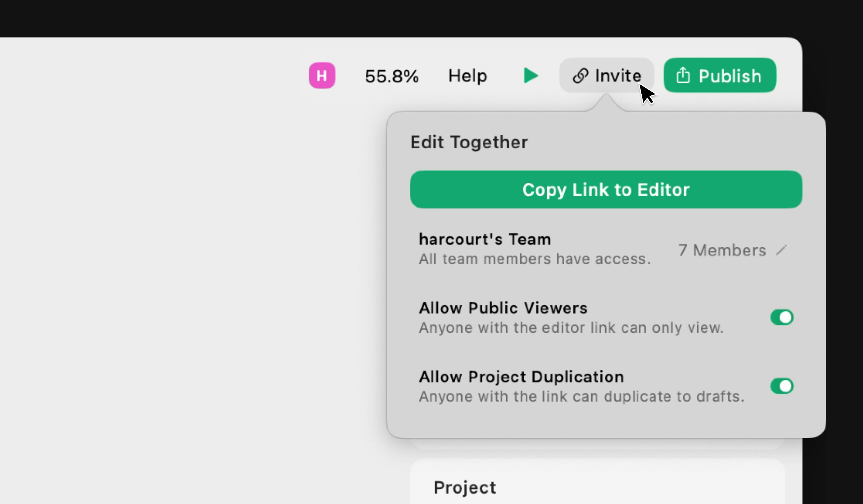The height and width of the screenshot is (504, 863).
Task: Copy Link to Editor
Action: click(x=605, y=189)
